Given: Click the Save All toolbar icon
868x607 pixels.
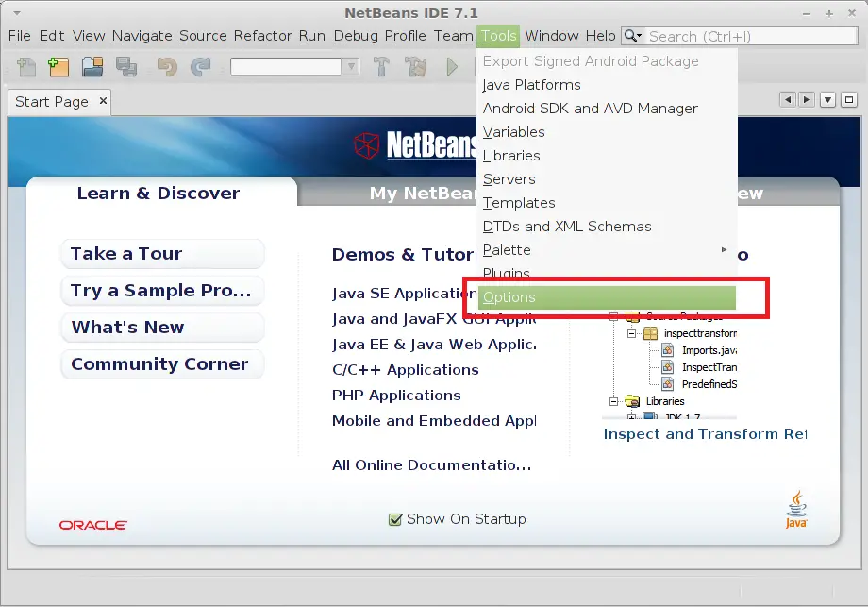Looking at the screenshot, I should pyautogui.click(x=126, y=67).
